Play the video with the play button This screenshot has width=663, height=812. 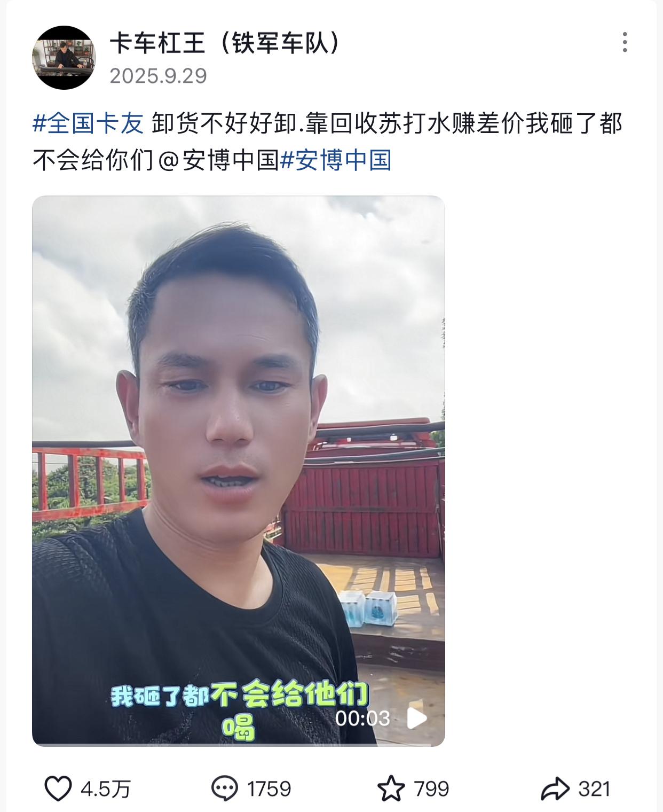point(416,719)
